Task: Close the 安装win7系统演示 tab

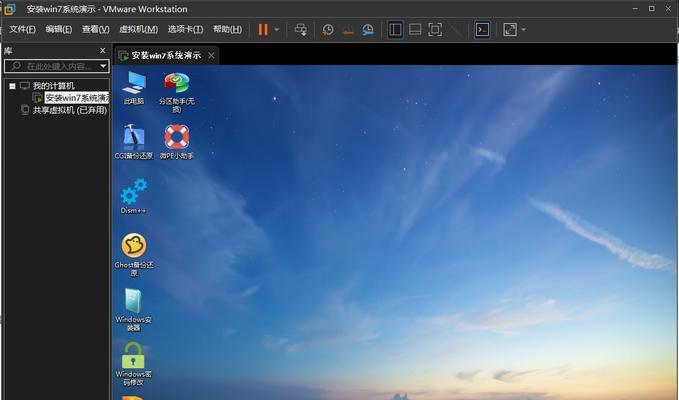Action: click(x=211, y=55)
